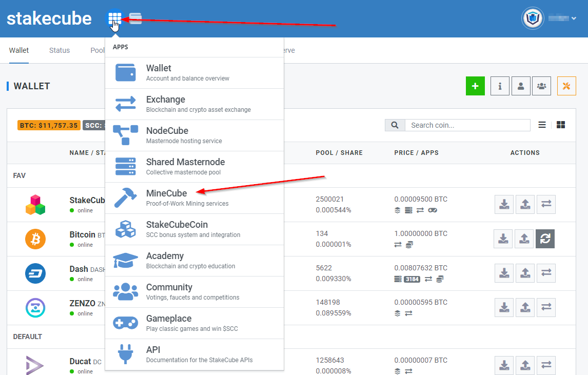Click the magnifier search icon
Image resolution: width=588 pixels, height=375 pixels.
[395, 125]
